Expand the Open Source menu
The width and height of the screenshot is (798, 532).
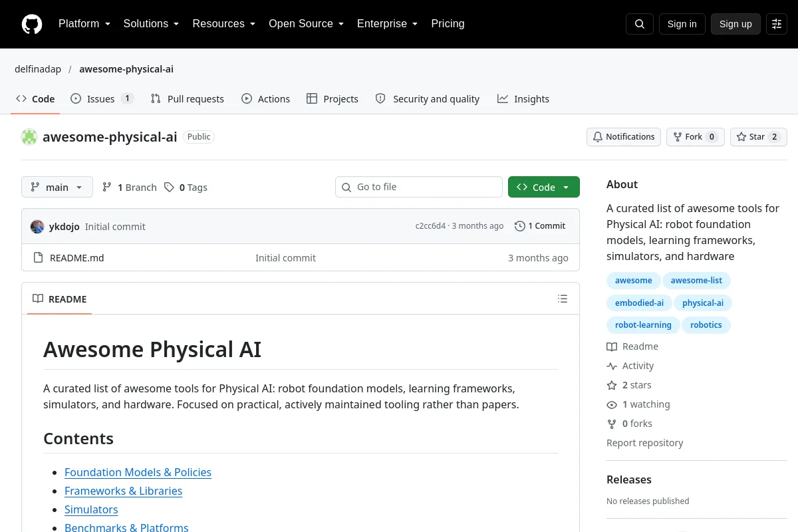point(307,24)
